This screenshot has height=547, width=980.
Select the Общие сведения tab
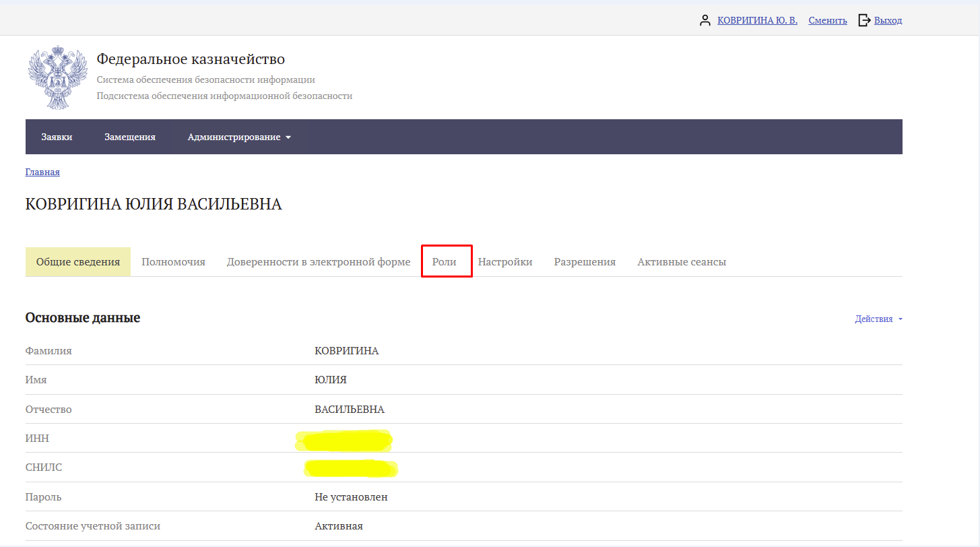[x=78, y=262]
